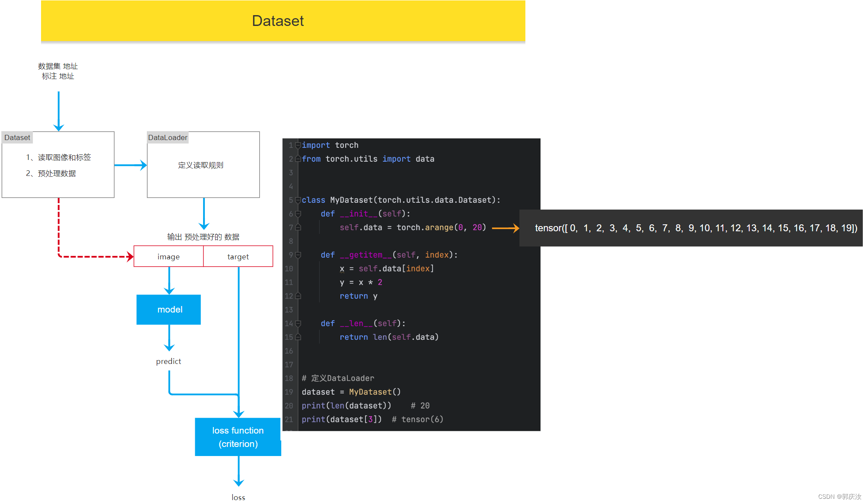868x504 pixels.
Task: Click line number 17 in the gutter
Action: [x=289, y=365]
